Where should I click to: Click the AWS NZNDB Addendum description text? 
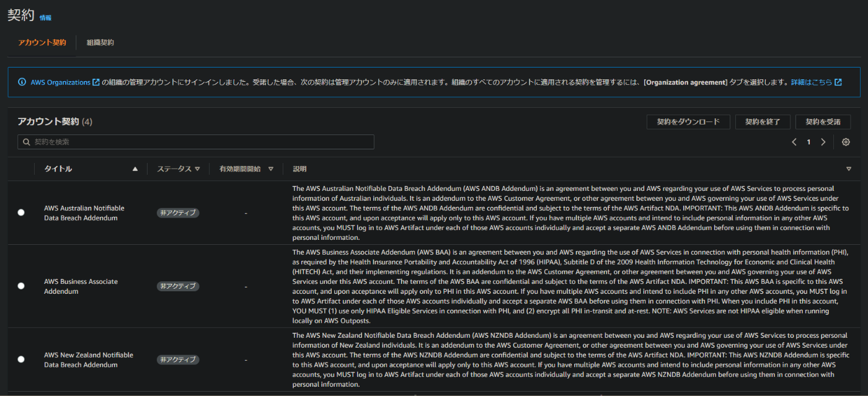pyautogui.click(x=570, y=360)
